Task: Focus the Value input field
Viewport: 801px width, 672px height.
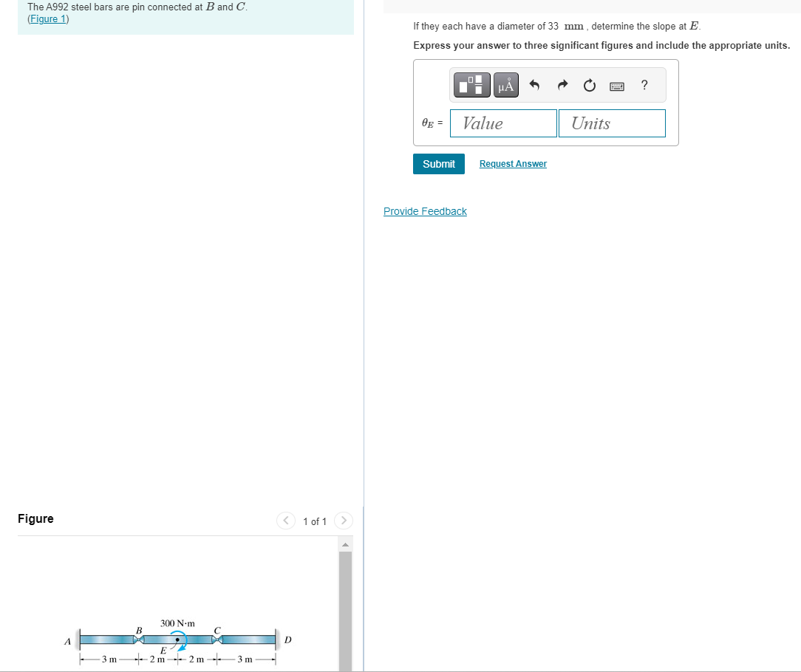Action: pyautogui.click(x=503, y=123)
